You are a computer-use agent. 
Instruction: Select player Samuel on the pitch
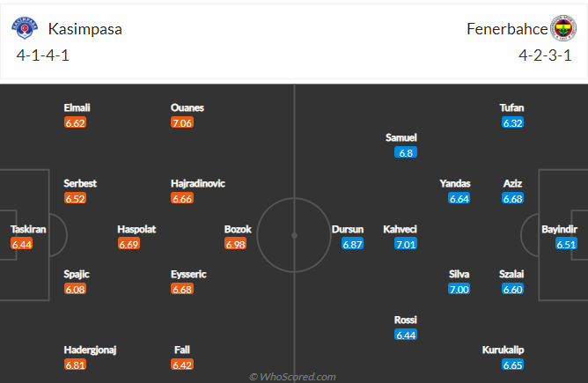tap(401, 137)
